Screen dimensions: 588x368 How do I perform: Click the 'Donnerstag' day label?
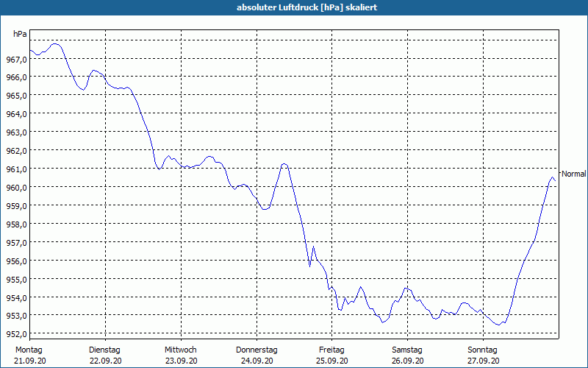coord(257,350)
